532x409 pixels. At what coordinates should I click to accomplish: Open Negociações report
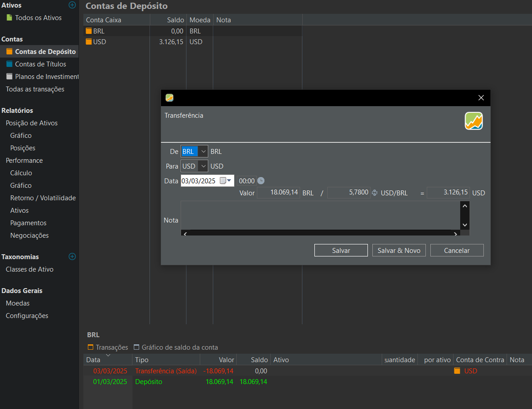[x=29, y=235]
